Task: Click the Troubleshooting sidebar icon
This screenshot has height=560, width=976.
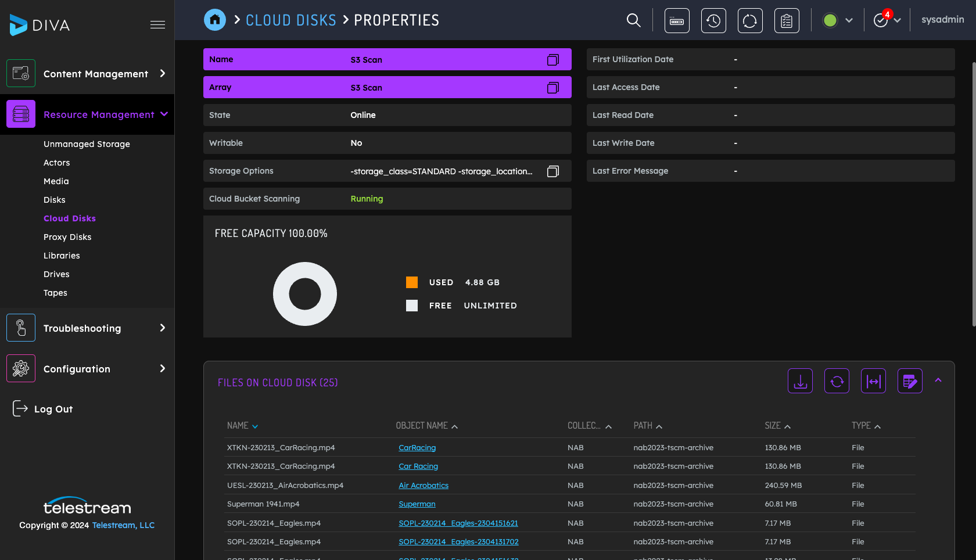Action: click(x=21, y=328)
